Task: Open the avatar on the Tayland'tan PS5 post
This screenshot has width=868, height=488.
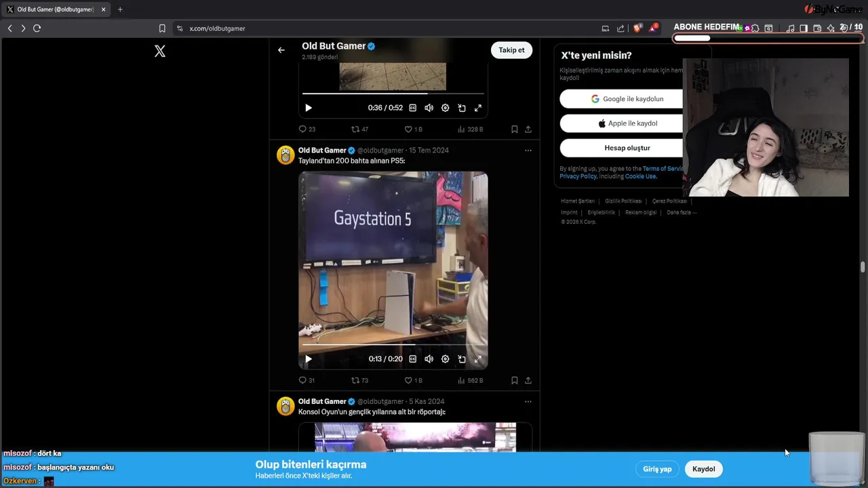Action: [285, 155]
